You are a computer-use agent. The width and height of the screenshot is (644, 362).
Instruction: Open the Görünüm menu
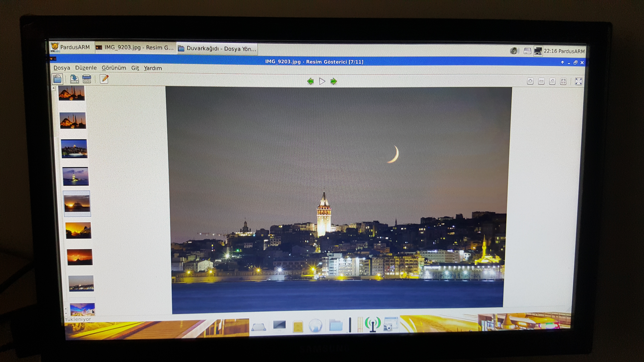point(114,68)
